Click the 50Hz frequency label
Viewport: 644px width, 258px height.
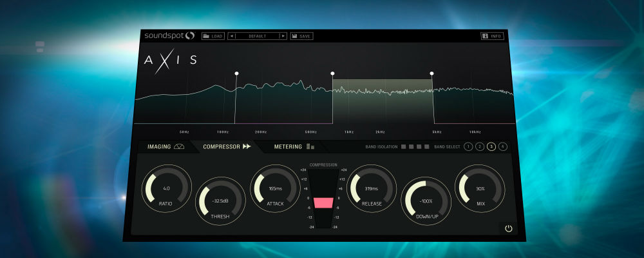(x=184, y=132)
